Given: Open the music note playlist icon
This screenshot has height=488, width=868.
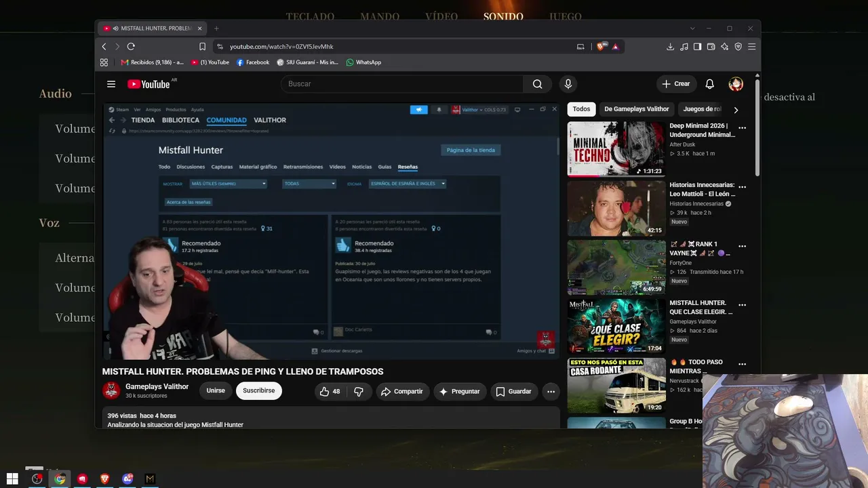Looking at the screenshot, I should (684, 47).
